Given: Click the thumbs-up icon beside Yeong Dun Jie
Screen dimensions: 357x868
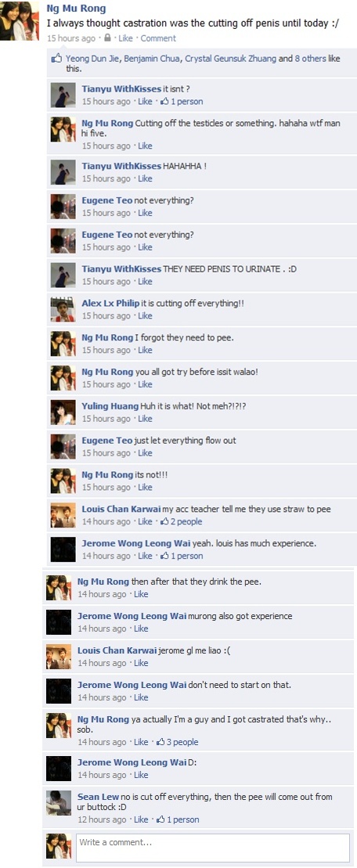Looking at the screenshot, I should click(x=56, y=58).
